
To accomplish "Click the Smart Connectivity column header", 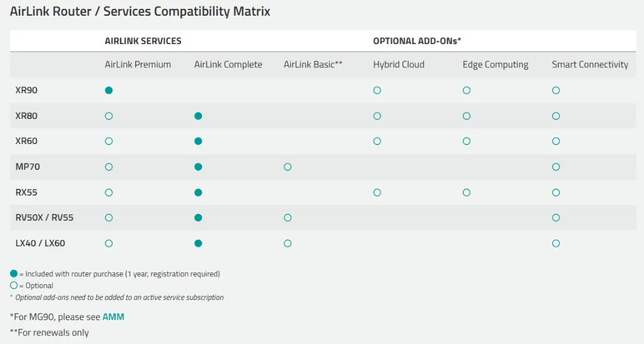I will 590,65.
